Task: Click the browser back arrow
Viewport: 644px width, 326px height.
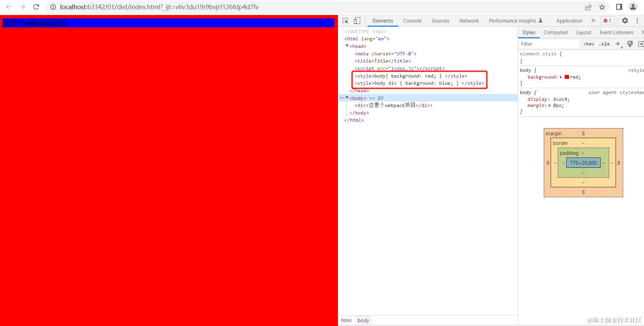Action: [x=9, y=7]
